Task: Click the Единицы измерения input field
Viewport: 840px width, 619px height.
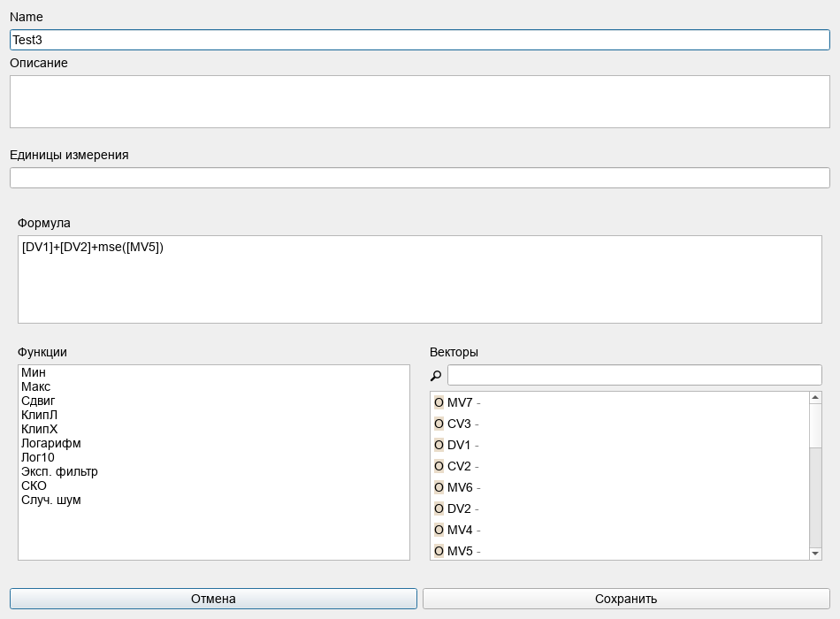Action: coord(420,178)
